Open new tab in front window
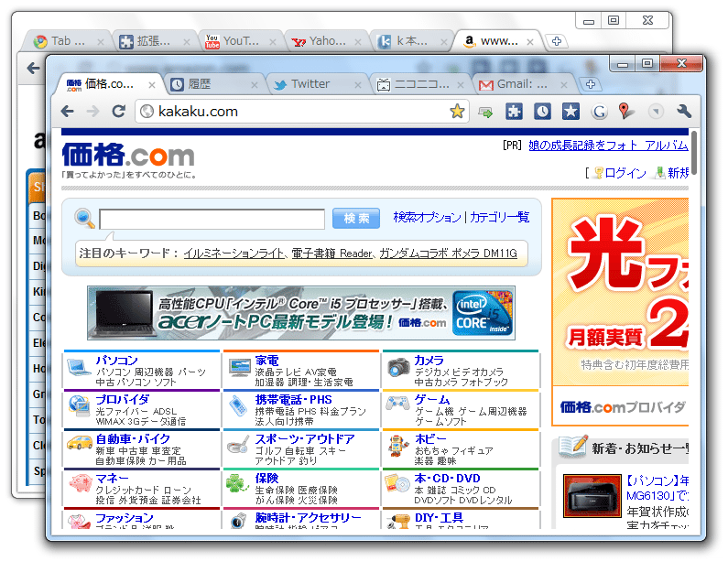The height and width of the screenshot is (561, 728). click(590, 84)
